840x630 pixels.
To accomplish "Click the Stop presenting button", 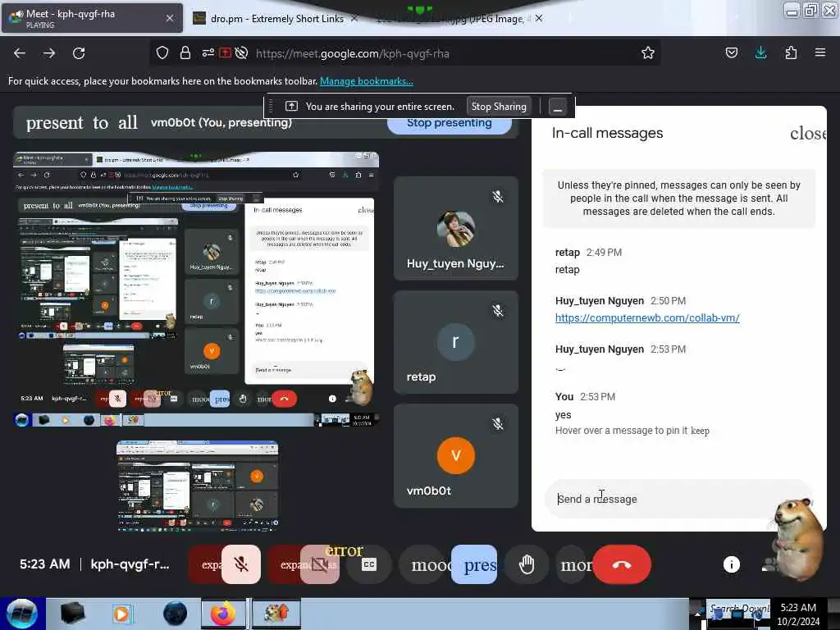I will [449, 123].
